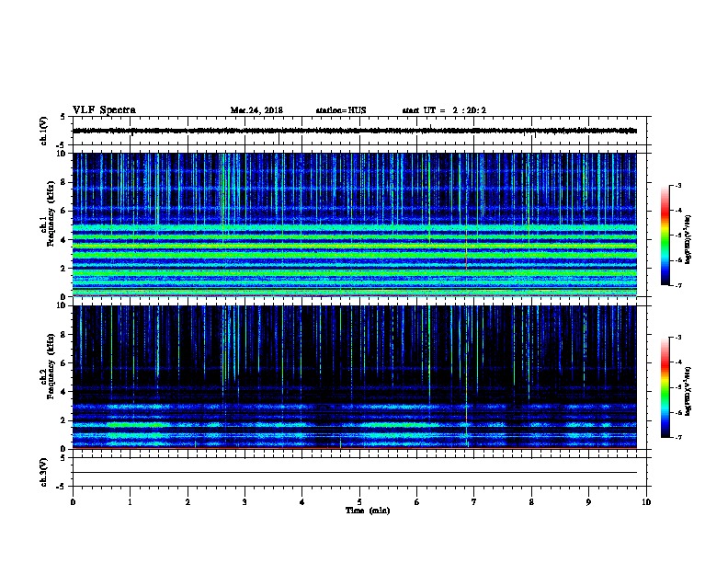The image size is (728, 563).
Task: Click the "ch.3(V)" axis label
Action: (x=43, y=473)
